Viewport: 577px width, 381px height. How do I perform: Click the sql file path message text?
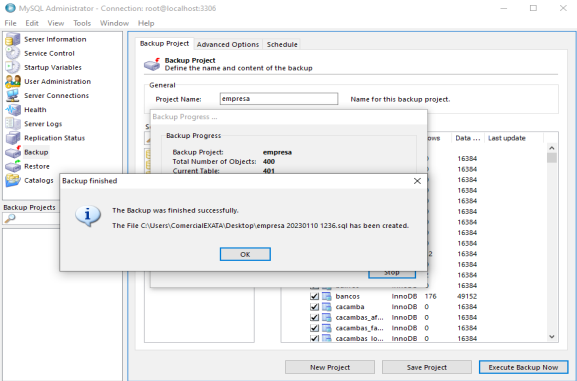[261, 226]
